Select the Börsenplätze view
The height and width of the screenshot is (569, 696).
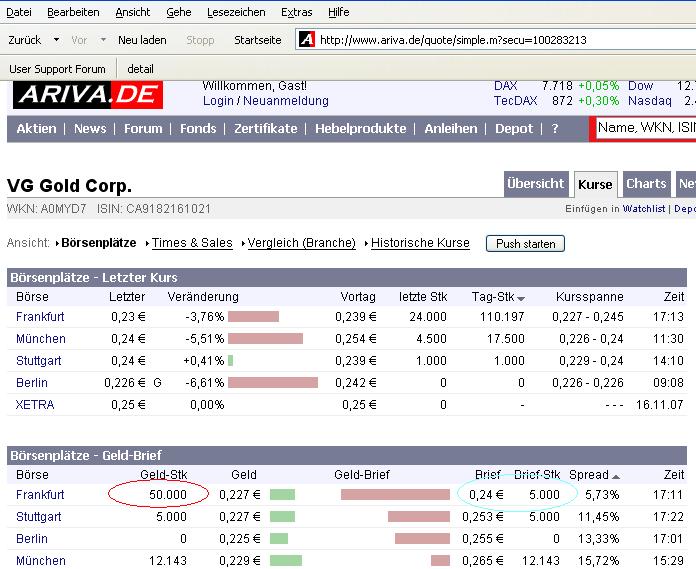click(x=99, y=243)
